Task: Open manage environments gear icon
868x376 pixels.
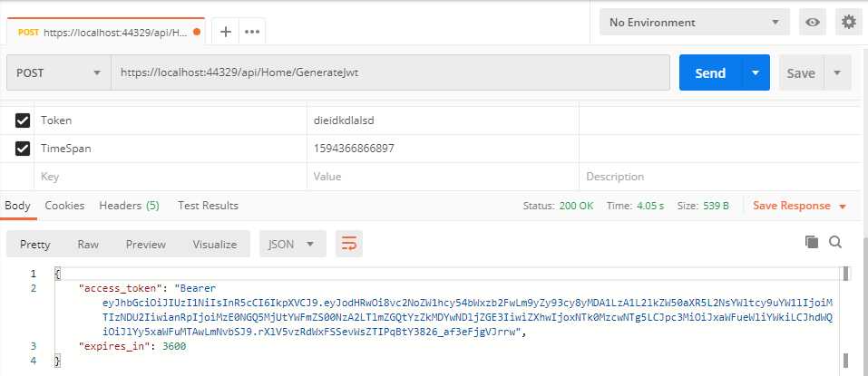Action: 848,23
